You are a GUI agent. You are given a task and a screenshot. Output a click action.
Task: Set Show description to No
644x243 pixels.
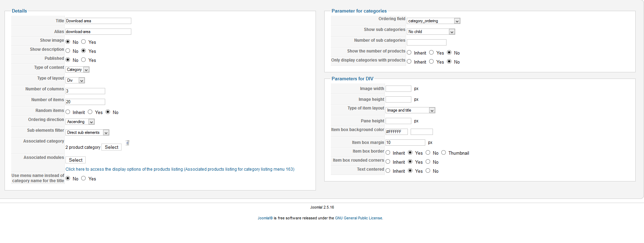point(68,51)
